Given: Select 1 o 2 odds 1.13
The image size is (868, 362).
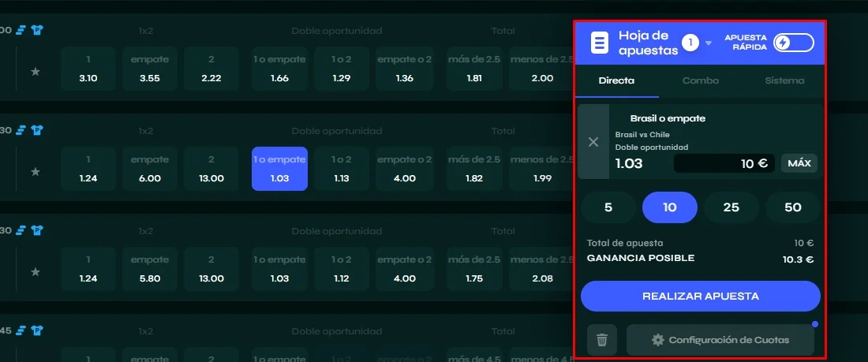Looking at the screenshot, I should pyautogui.click(x=342, y=169).
